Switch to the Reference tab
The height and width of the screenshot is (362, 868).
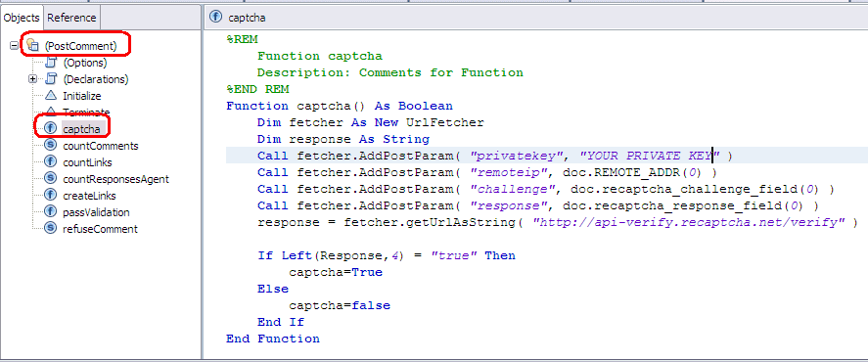(71, 18)
